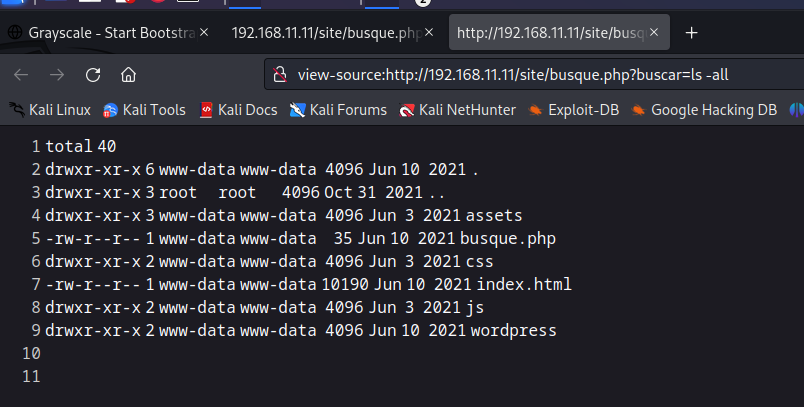Open the Kali Forums bookmark
This screenshot has height=407, width=804.
[338, 110]
